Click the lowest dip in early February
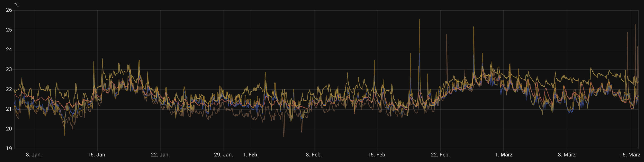644x162 pixels. (x=284, y=136)
